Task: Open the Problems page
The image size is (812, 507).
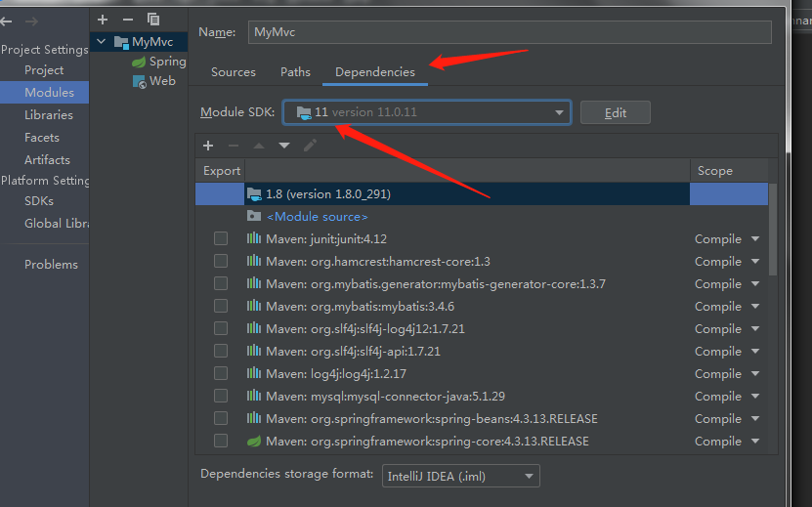Action: coord(51,264)
